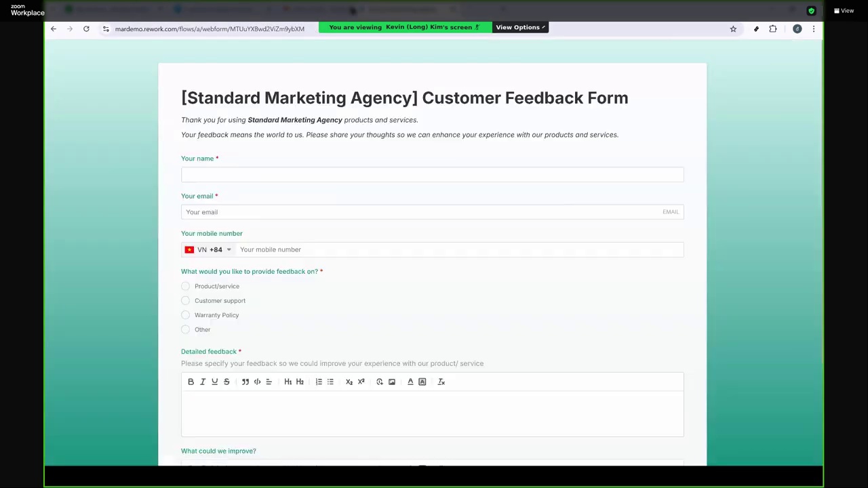This screenshot has height=488, width=868.
Task: Click into the Your email field
Action: (433, 212)
